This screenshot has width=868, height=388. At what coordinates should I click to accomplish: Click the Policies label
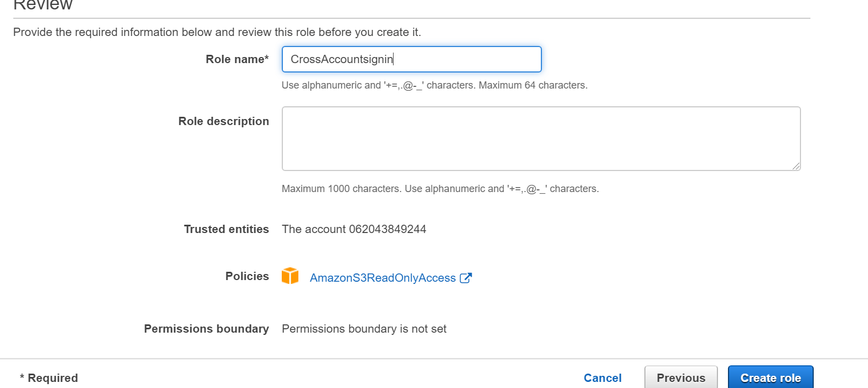pyautogui.click(x=247, y=276)
